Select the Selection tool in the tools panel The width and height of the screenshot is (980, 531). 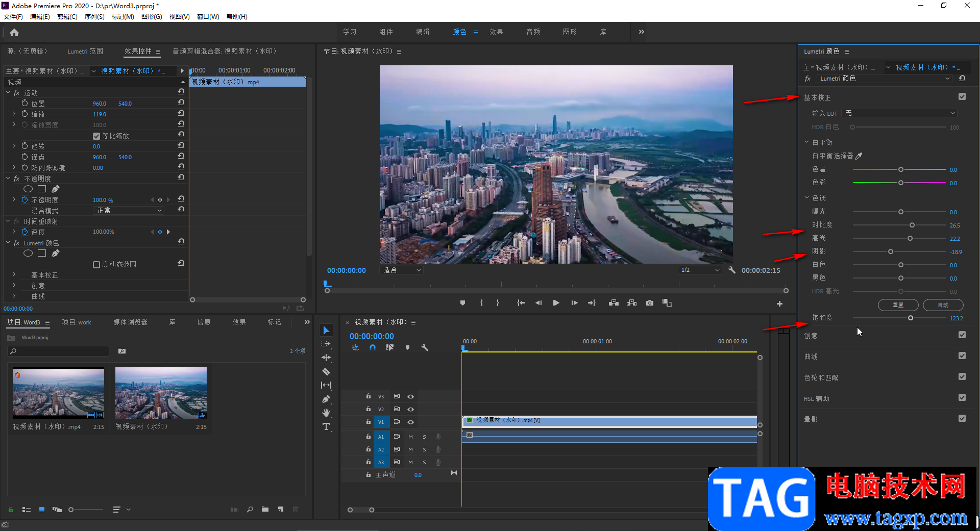pos(326,331)
